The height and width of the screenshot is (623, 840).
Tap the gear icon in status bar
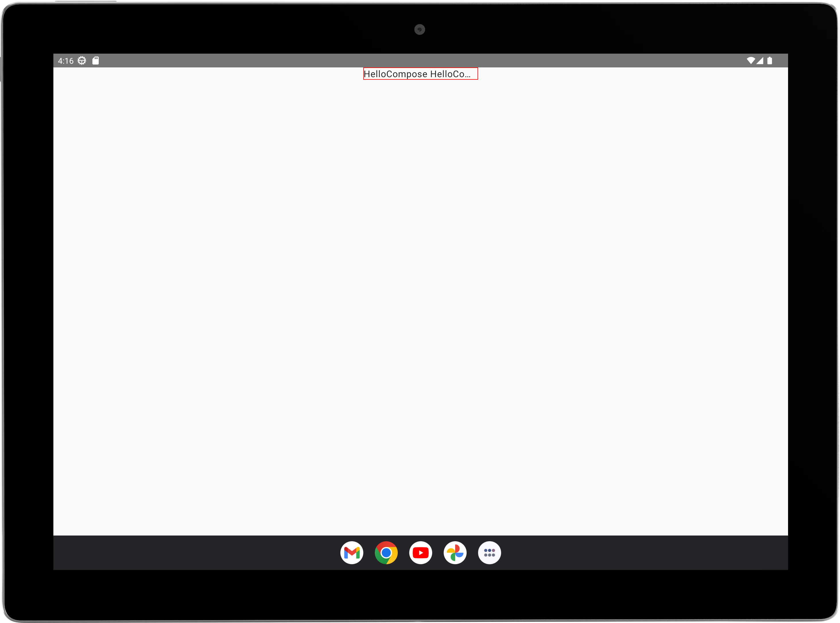[x=82, y=61]
